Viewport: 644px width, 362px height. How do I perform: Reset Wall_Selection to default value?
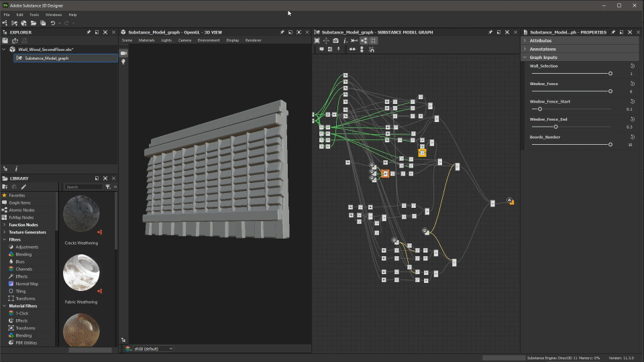[x=633, y=66]
